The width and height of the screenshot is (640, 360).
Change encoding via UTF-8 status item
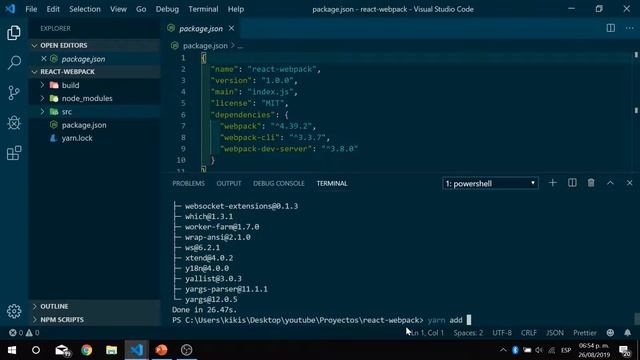[x=502, y=333]
